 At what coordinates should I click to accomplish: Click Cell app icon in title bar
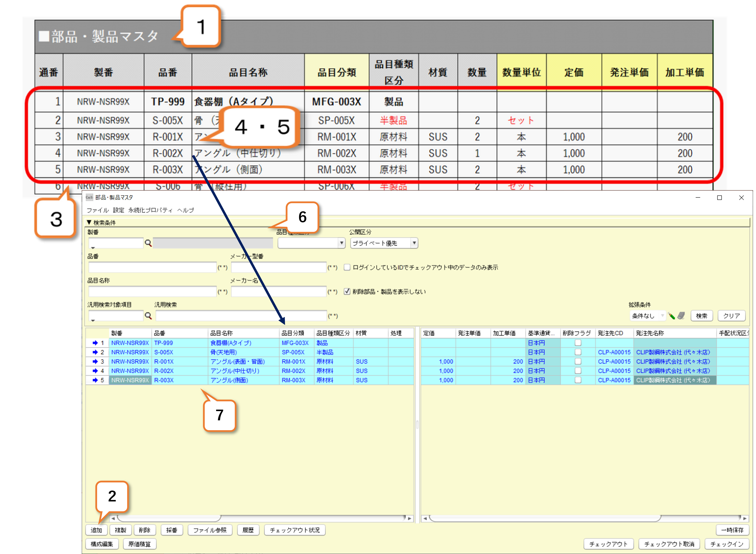[89, 197]
